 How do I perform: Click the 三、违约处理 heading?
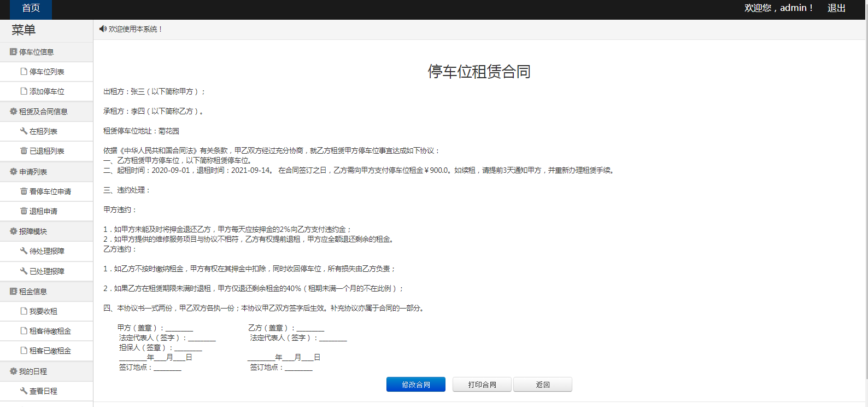pyautogui.click(x=127, y=190)
